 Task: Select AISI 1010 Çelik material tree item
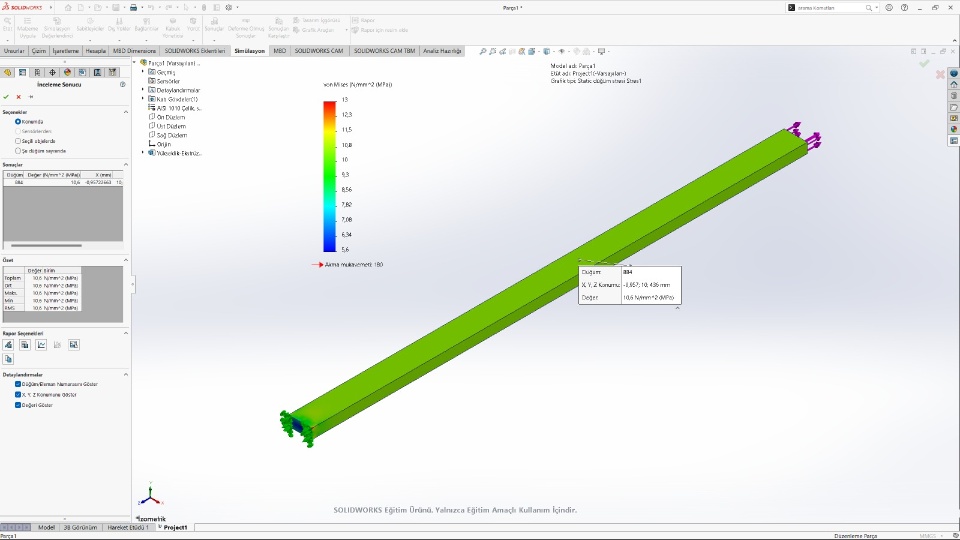(x=174, y=108)
